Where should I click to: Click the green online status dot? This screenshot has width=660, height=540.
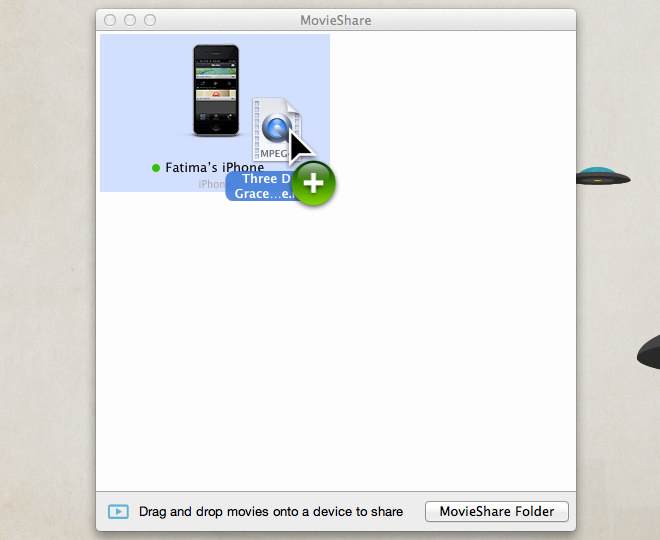[x=156, y=168]
